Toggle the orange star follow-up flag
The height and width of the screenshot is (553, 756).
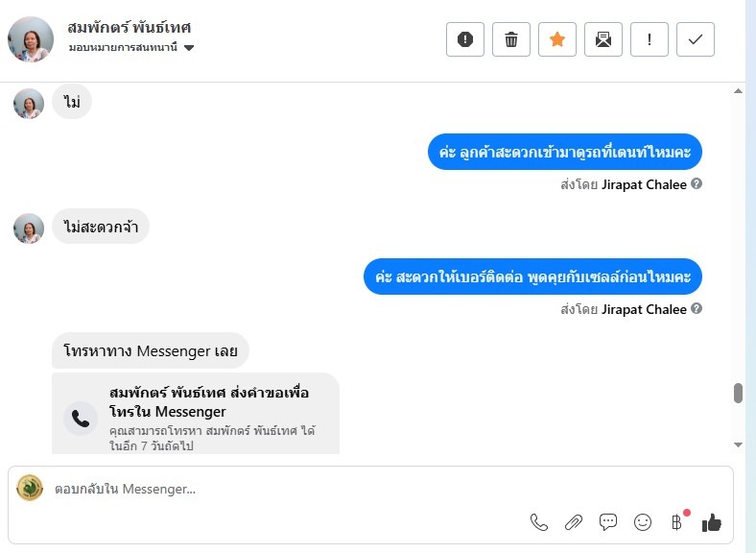point(557,39)
